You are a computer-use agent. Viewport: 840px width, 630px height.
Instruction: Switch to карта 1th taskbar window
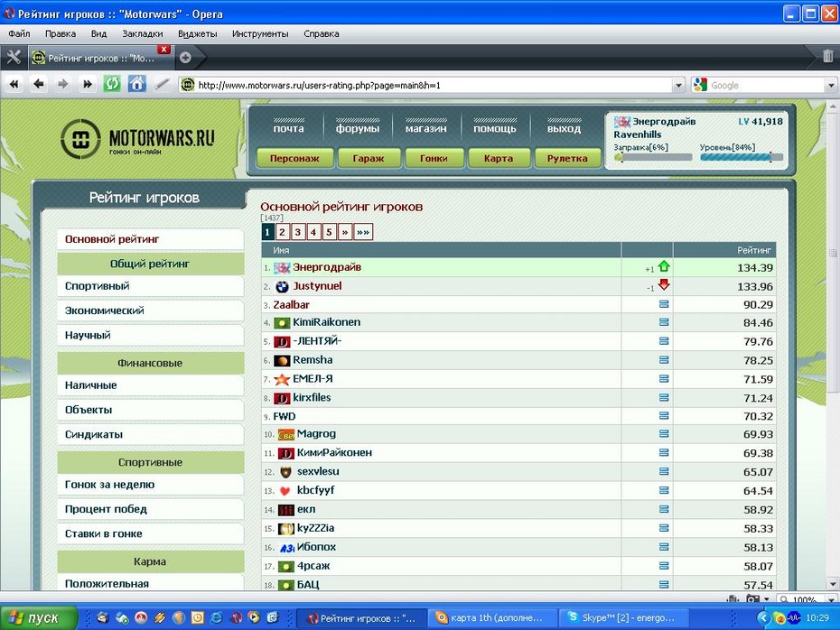click(491, 617)
